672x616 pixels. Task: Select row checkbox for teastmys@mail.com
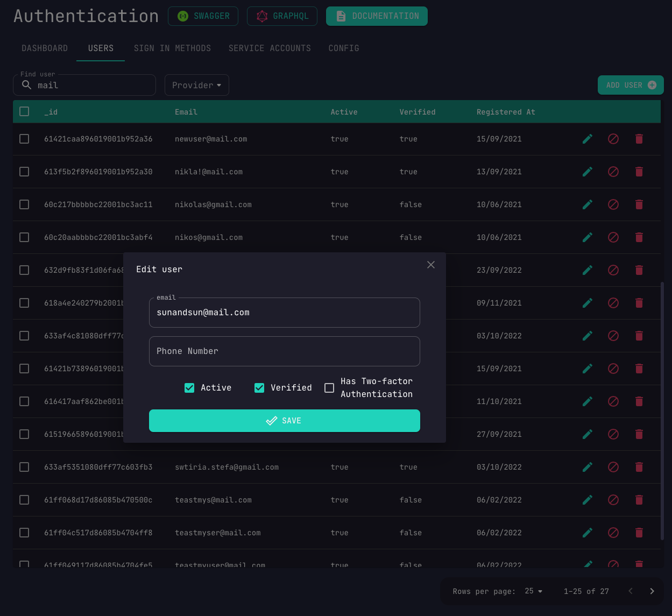pyautogui.click(x=24, y=500)
